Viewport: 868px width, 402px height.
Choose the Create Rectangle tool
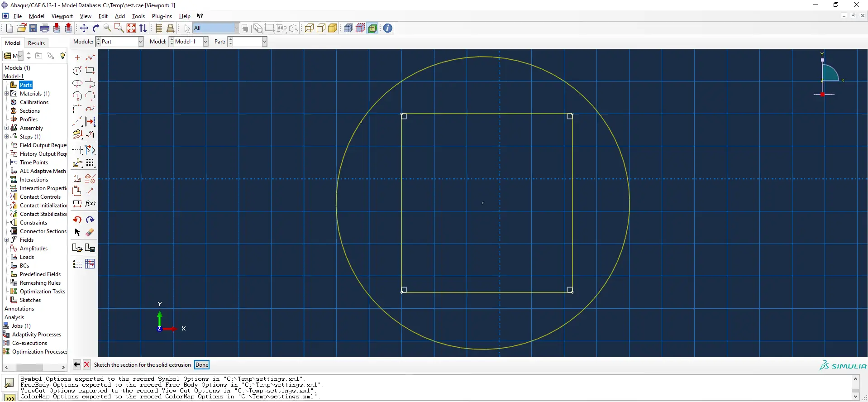[x=91, y=70]
